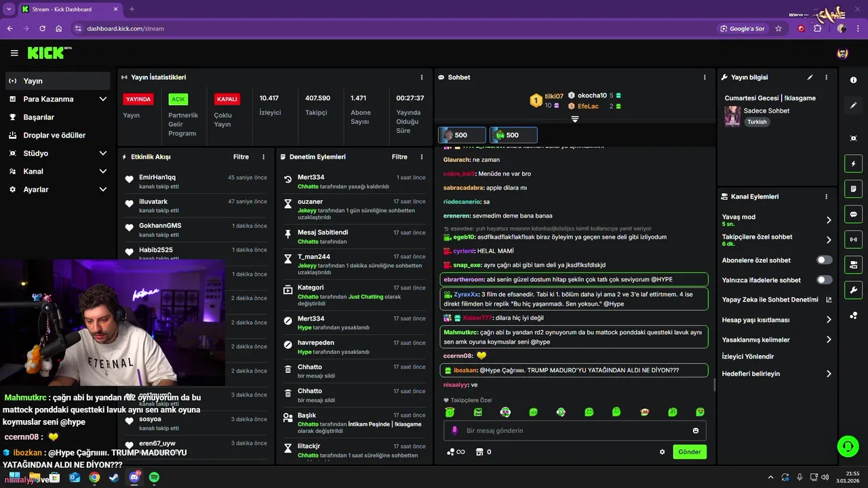The height and width of the screenshot is (488, 868).
Task: Select Yayın in the sidebar
Action: coord(58,81)
